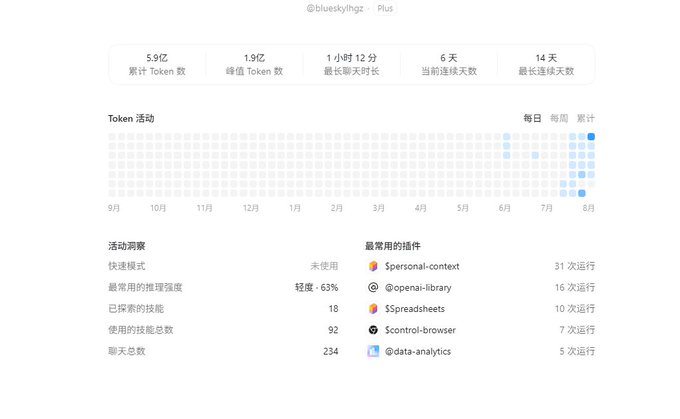Click the 5 次运行 count
Screen dimensions: 680x419
577,351
